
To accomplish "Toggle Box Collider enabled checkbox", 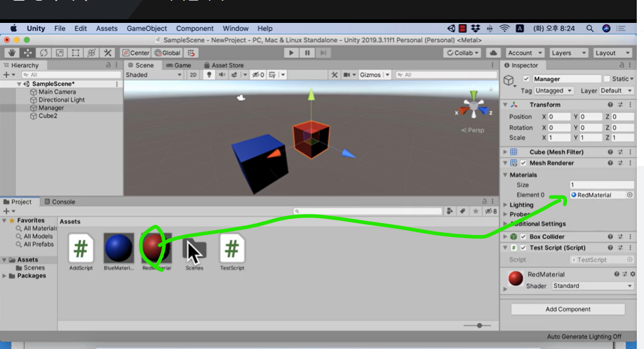I will (x=524, y=237).
